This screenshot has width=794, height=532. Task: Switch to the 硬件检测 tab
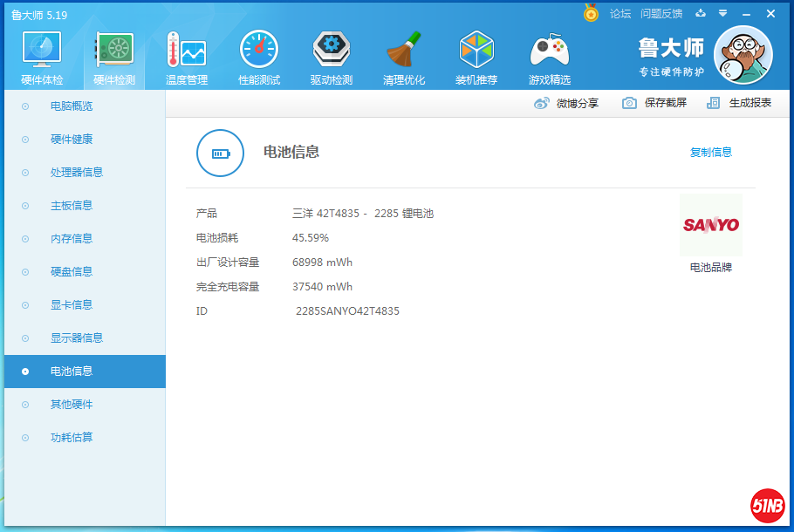pos(113,55)
